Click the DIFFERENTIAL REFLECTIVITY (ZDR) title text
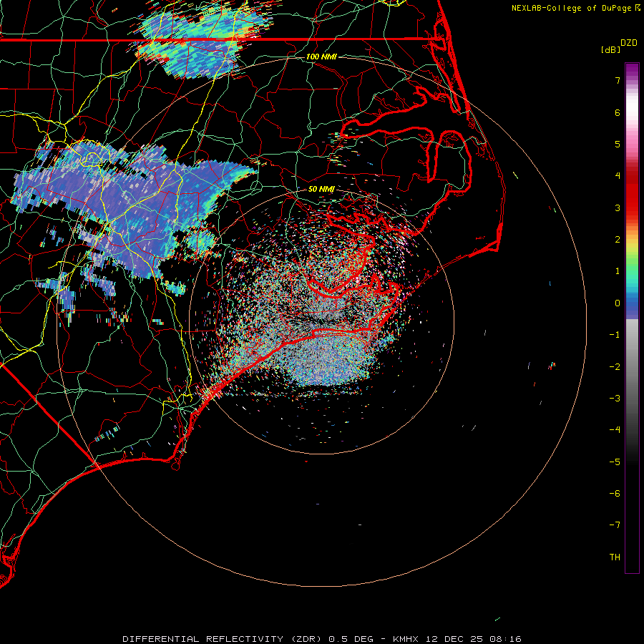Screen dimensions: 644x644 223,639
